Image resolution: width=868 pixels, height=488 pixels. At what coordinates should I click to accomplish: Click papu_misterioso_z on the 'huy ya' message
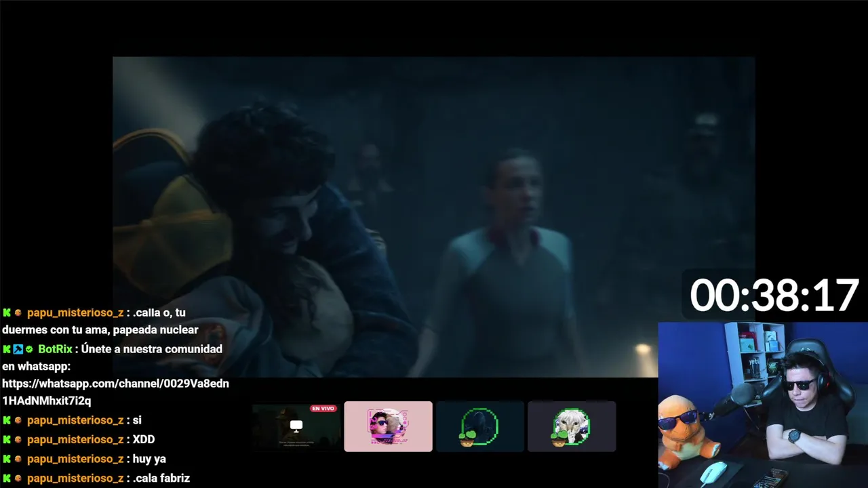click(x=75, y=459)
